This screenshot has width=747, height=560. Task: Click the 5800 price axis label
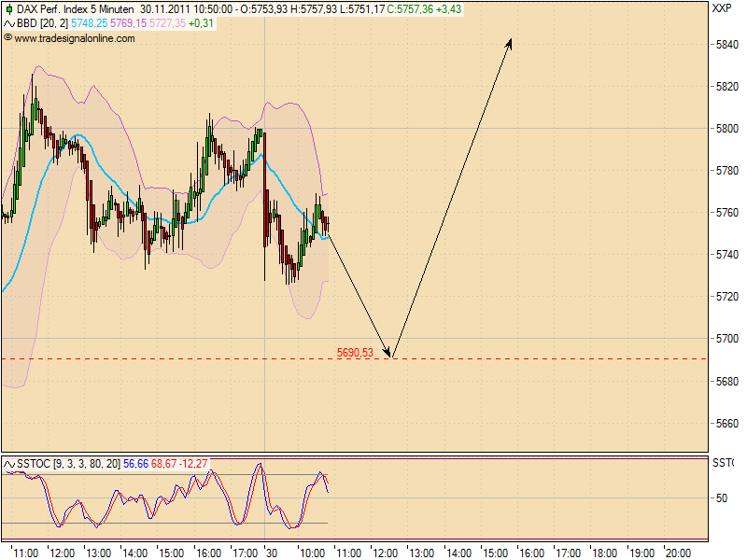click(727, 129)
